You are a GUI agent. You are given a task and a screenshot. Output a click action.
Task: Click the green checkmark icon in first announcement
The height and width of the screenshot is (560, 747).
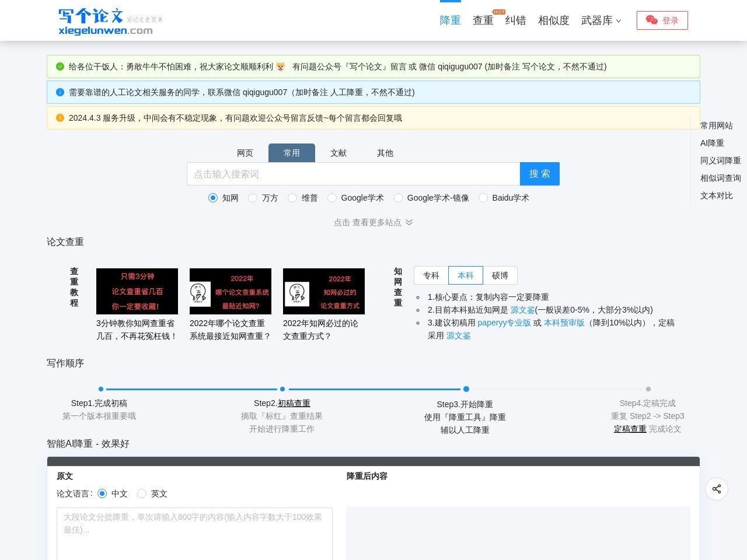tap(60, 66)
